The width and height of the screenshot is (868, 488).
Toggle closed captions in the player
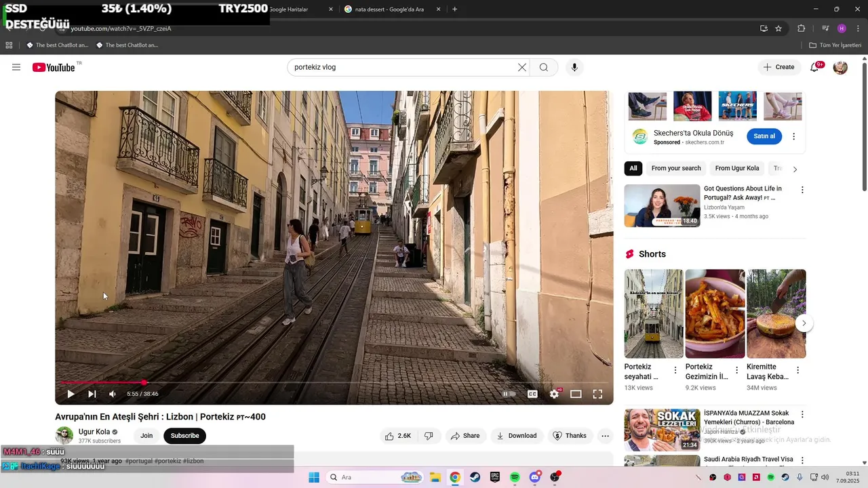pyautogui.click(x=532, y=394)
